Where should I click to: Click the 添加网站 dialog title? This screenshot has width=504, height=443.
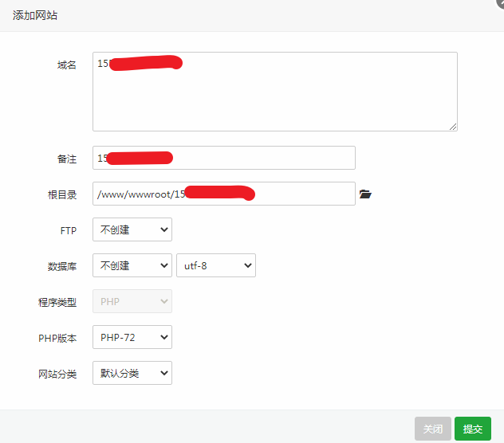pos(34,15)
